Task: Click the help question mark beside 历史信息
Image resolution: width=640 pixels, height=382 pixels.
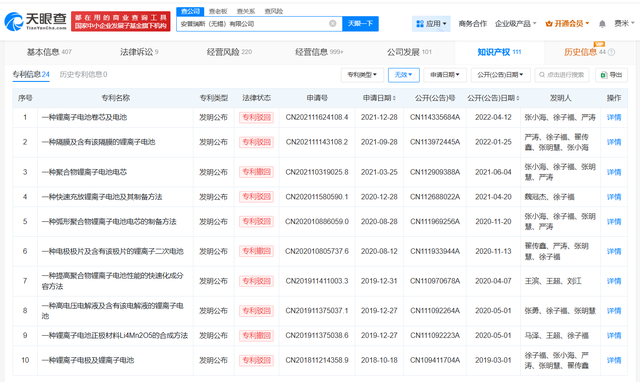Action: 611,52
